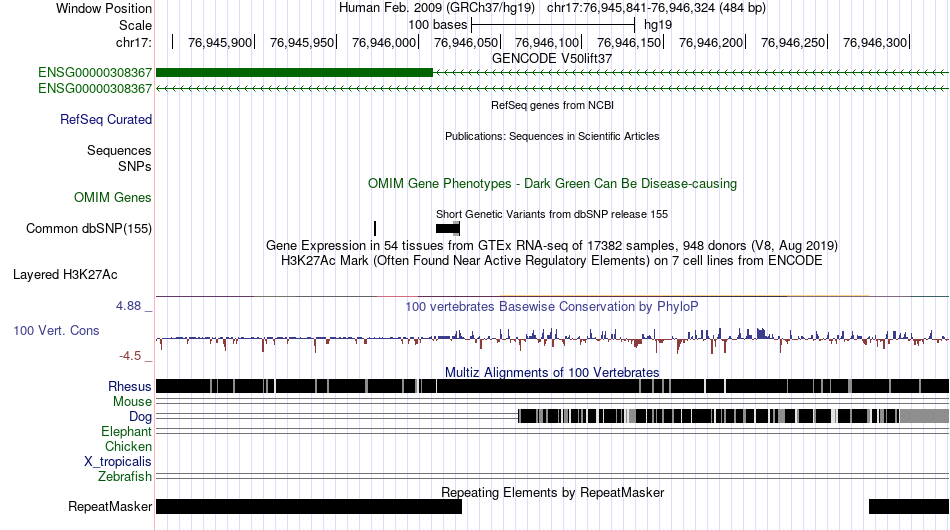The width and height of the screenshot is (950, 530).
Task: Click the chr17: ruler label
Action: point(134,42)
